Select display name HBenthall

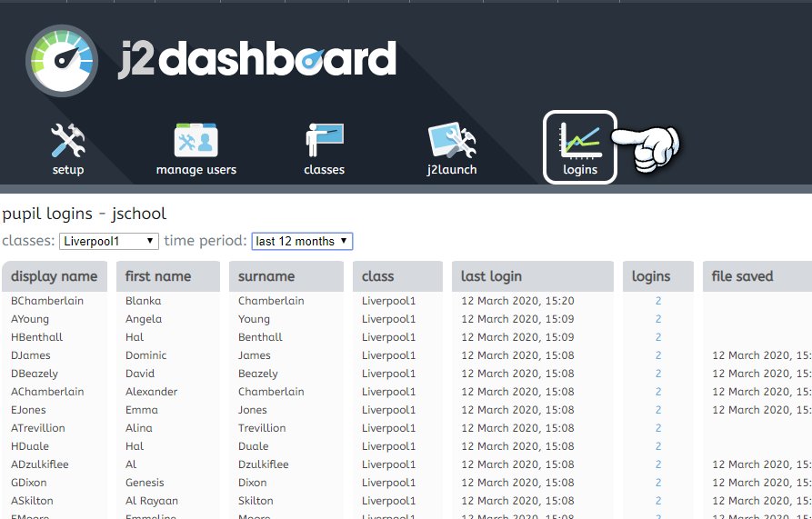(36, 337)
